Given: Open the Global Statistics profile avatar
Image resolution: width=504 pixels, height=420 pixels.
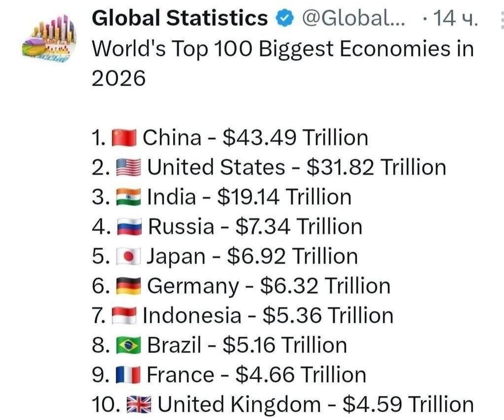Looking at the screenshot, I should [x=49, y=39].
